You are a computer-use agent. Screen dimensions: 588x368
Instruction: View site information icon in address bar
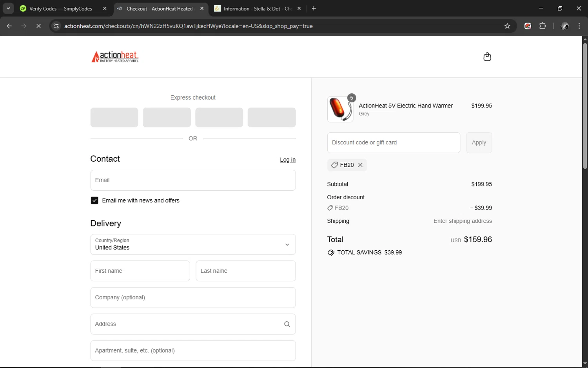56,26
